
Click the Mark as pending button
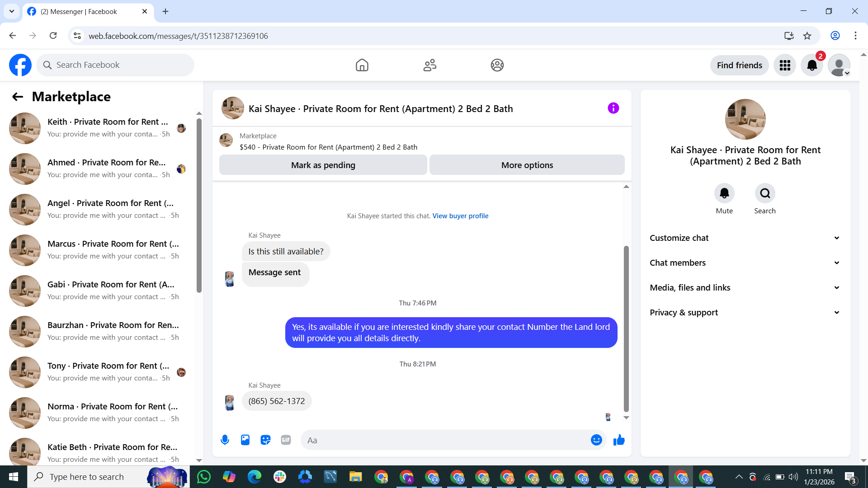point(323,165)
